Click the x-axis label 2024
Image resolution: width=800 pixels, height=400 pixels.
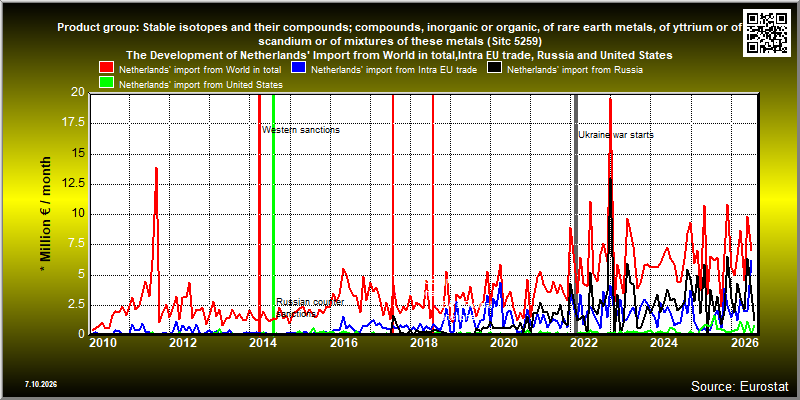[664, 343]
